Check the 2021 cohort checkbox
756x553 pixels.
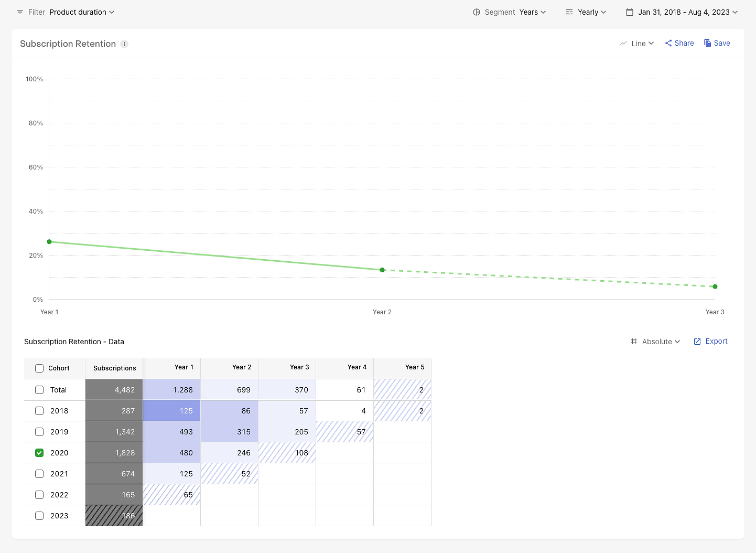pos(39,474)
